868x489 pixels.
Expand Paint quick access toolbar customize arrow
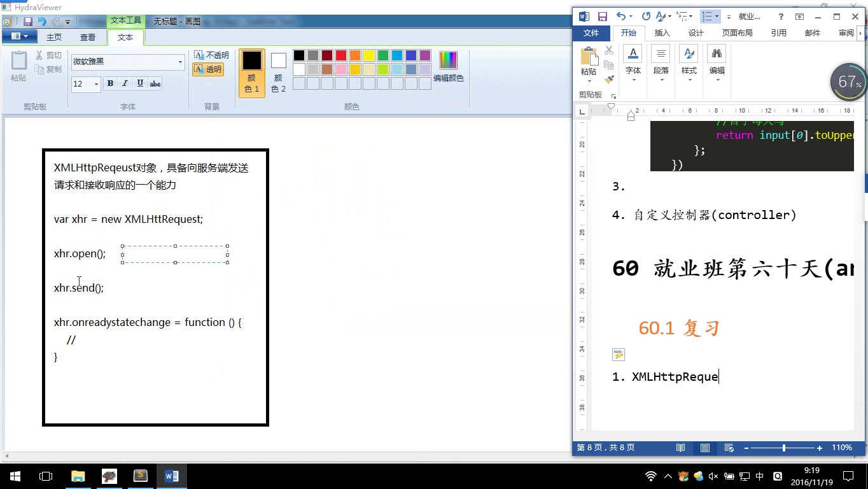(x=67, y=22)
